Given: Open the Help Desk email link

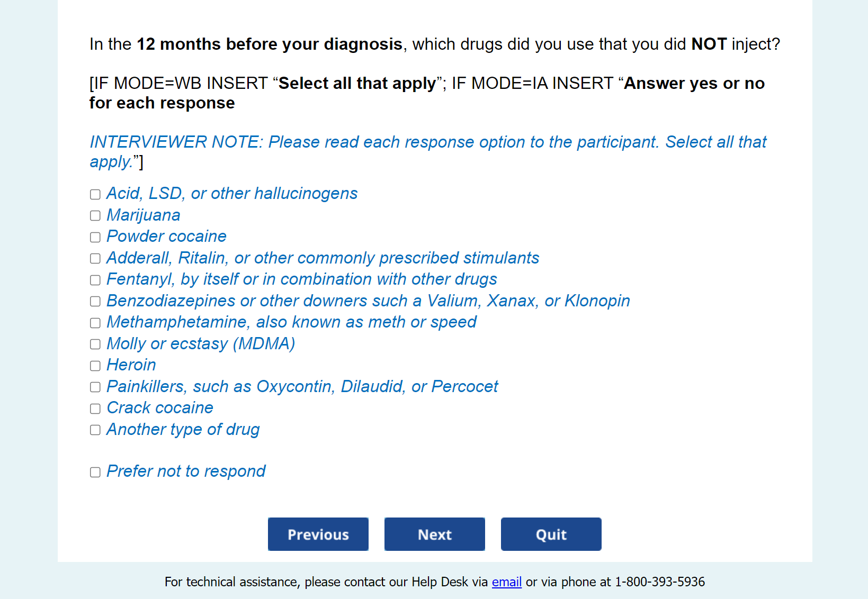Looking at the screenshot, I should 506,582.
